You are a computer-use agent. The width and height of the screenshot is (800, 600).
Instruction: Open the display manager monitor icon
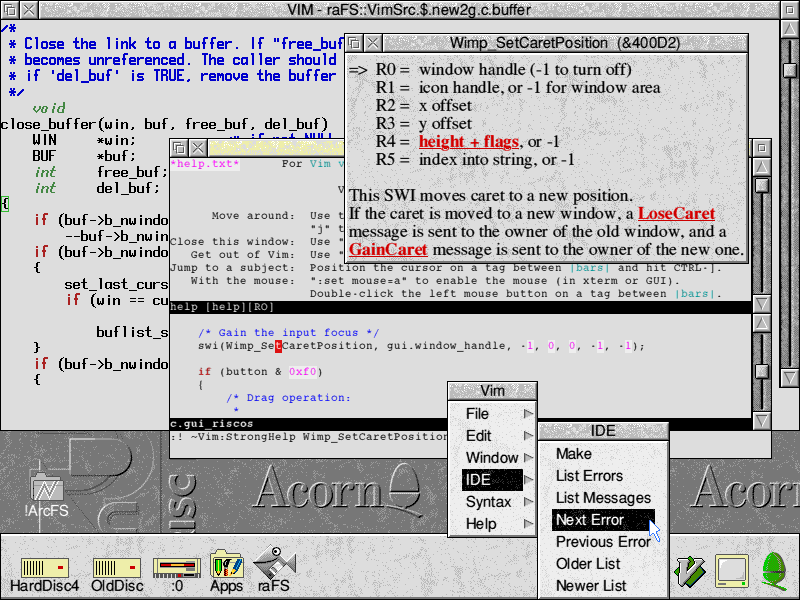731,570
